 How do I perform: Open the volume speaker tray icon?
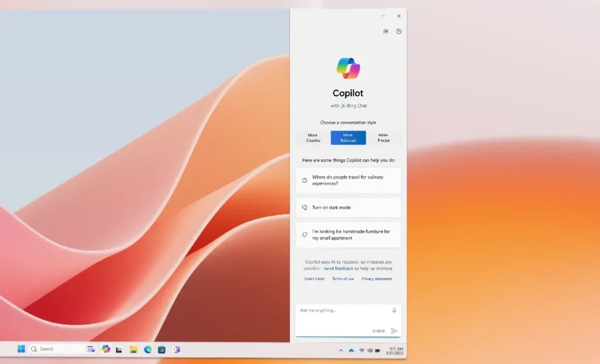[370, 351]
